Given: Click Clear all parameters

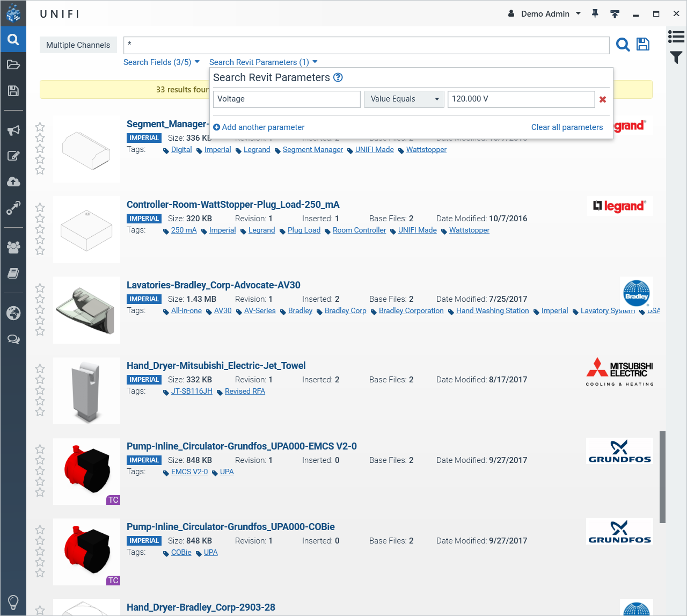Looking at the screenshot, I should click(x=567, y=127).
